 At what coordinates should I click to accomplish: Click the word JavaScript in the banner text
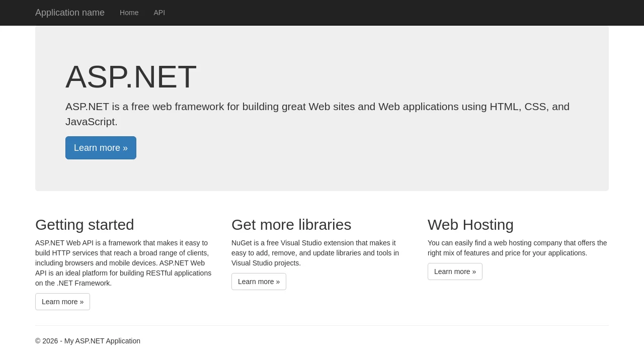point(91,122)
